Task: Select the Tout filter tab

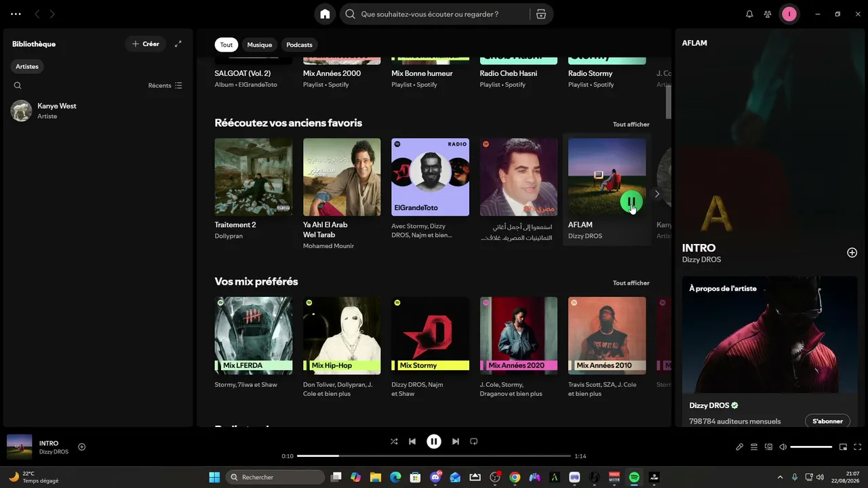Action: coord(226,45)
